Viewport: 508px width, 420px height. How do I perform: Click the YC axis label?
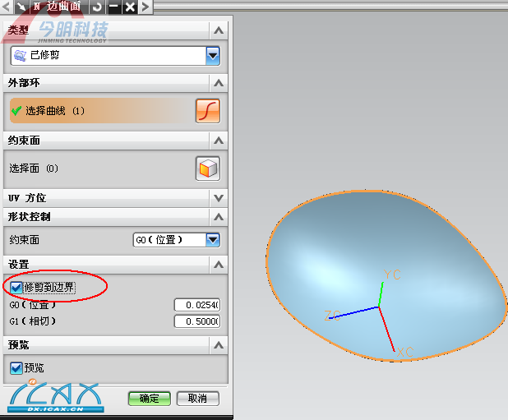pyautogui.click(x=392, y=275)
